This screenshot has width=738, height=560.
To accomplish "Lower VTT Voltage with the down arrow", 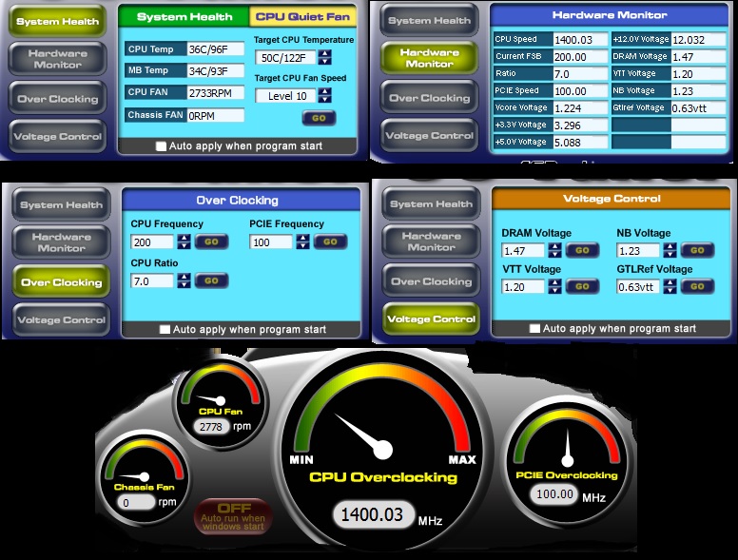I will 554,290.
